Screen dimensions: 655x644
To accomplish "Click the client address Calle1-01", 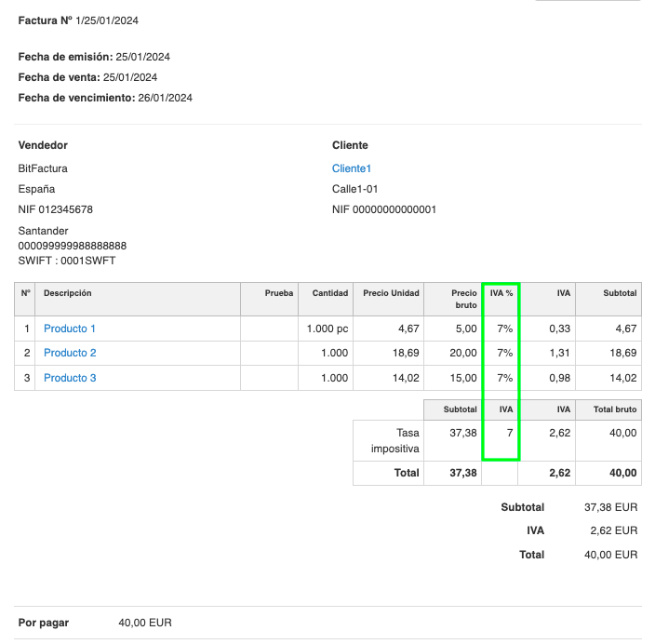I will click(x=354, y=189).
